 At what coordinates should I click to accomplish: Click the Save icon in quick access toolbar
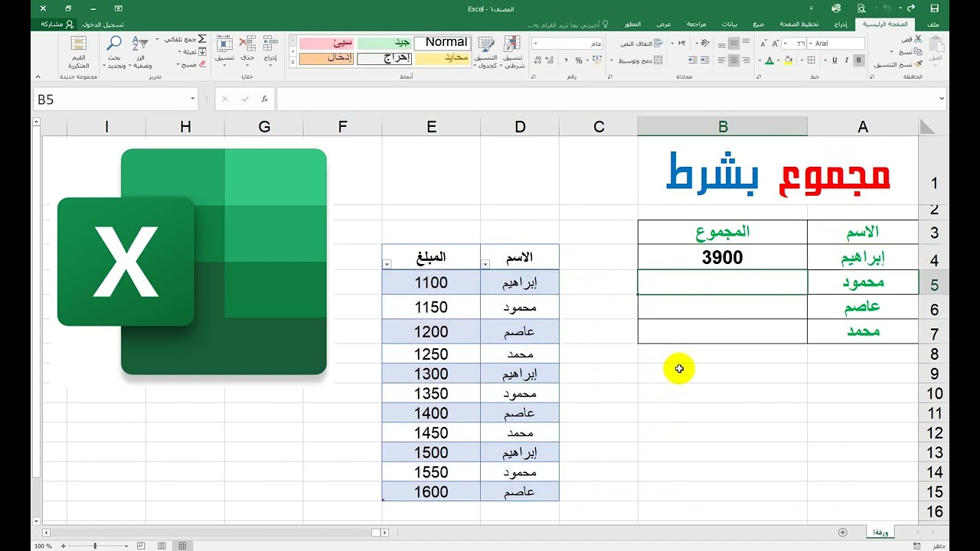[x=934, y=8]
